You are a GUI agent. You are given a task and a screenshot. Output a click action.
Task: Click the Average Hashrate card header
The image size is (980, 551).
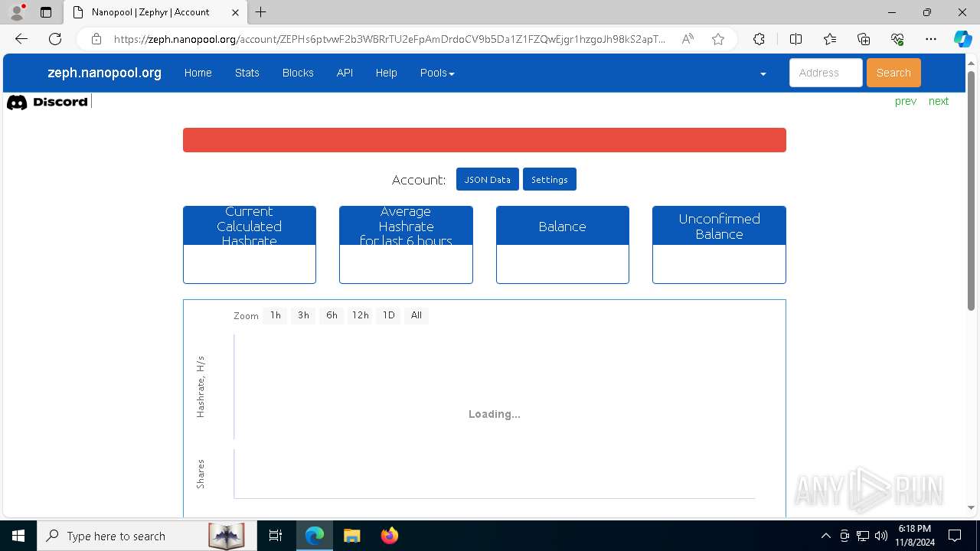point(406,226)
